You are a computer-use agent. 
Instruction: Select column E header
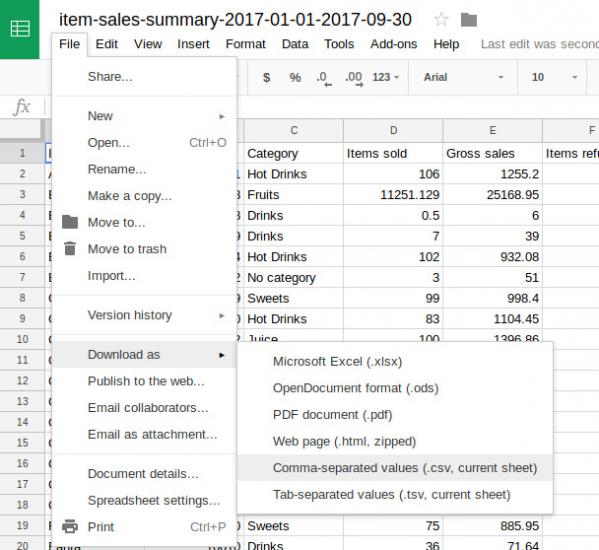pos(493,131)
